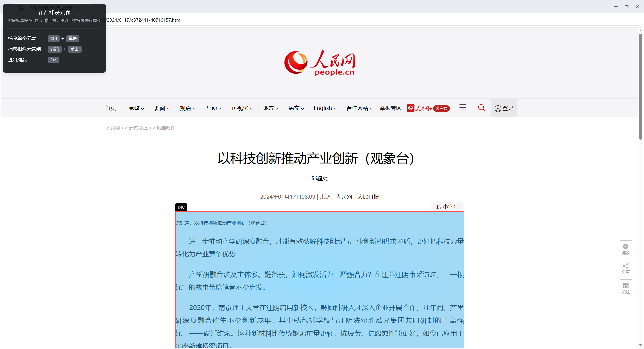
Task: Expand the 地方 dropdown menu
Action: [271, 108]
